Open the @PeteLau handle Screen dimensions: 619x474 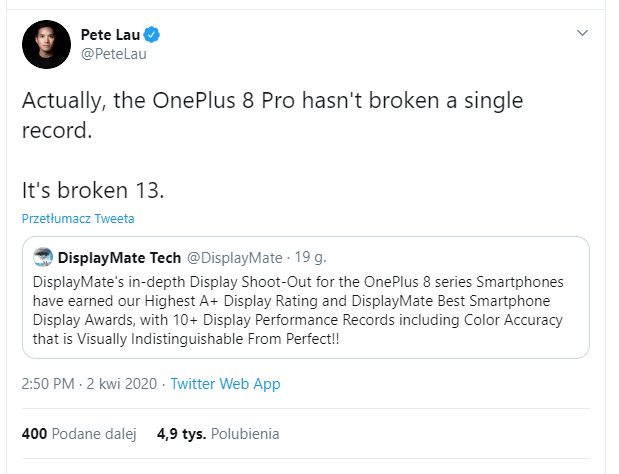(113, 54)
